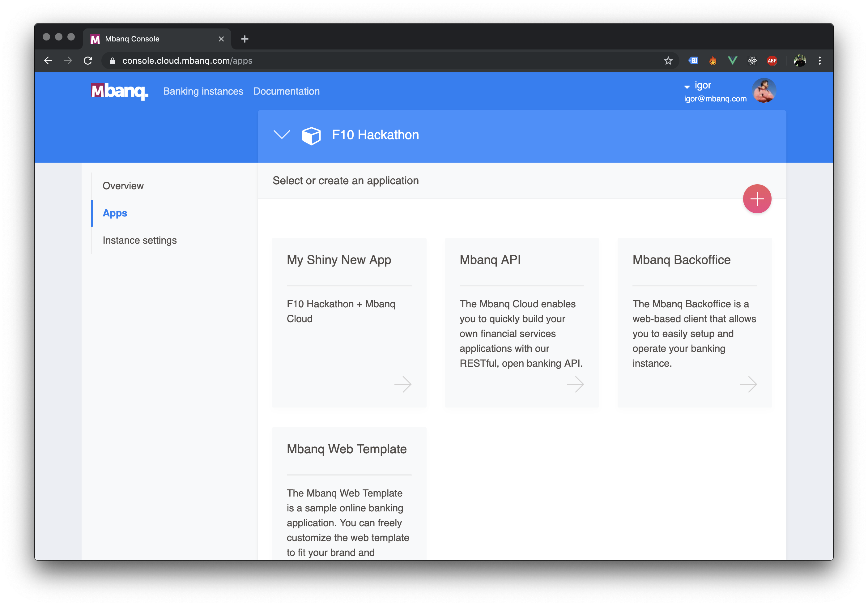Click the Mbanq logo in header
The height and width of the screenshot is (606, 868).
coord(119,91)
